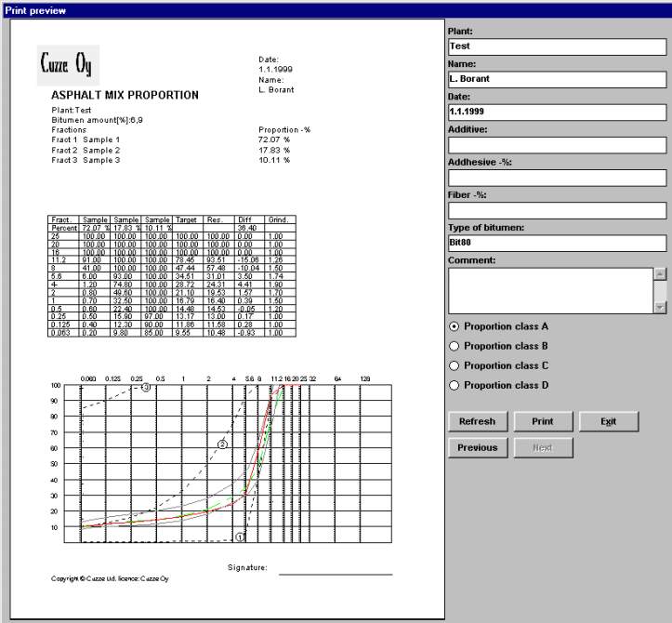
Task: Switch to Proportion class C
Action: coord(454,365)
